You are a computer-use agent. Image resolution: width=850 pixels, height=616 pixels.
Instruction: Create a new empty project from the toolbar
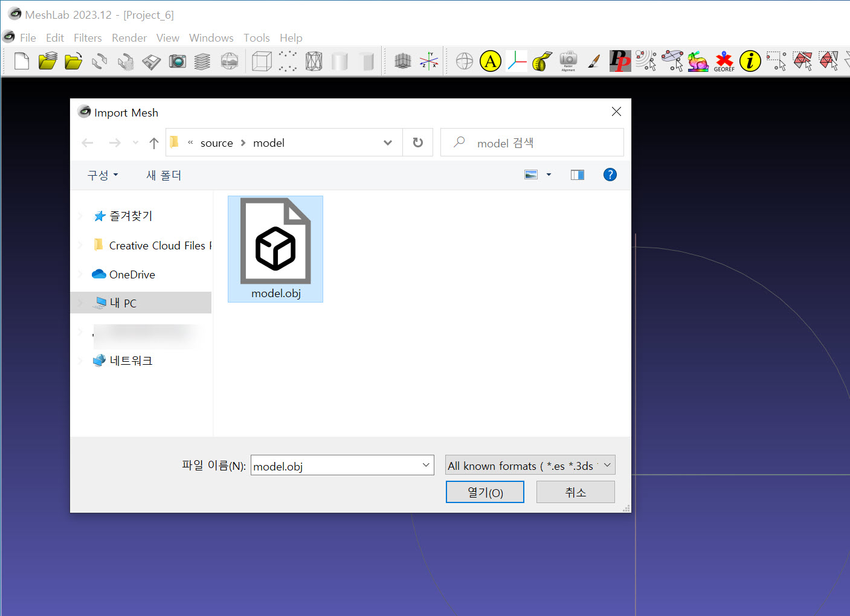click(x=22, y=61)
